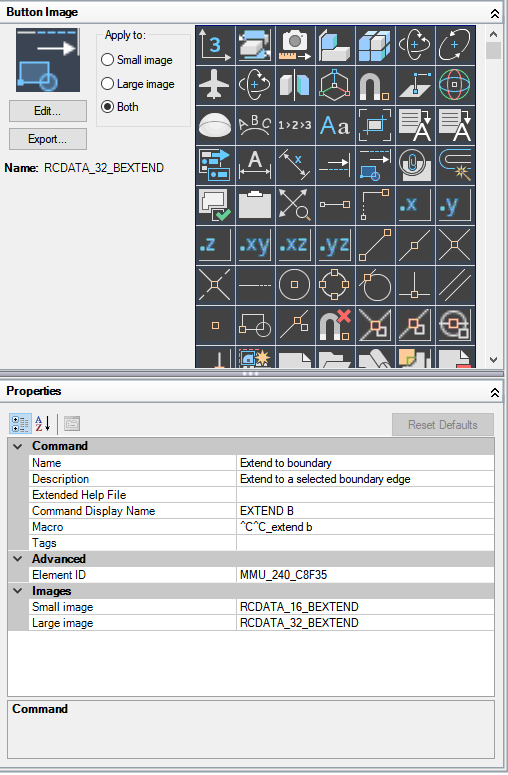
Task: Select the intersection snap X icon
Action: pyautogui.click(x=455, y=246)
